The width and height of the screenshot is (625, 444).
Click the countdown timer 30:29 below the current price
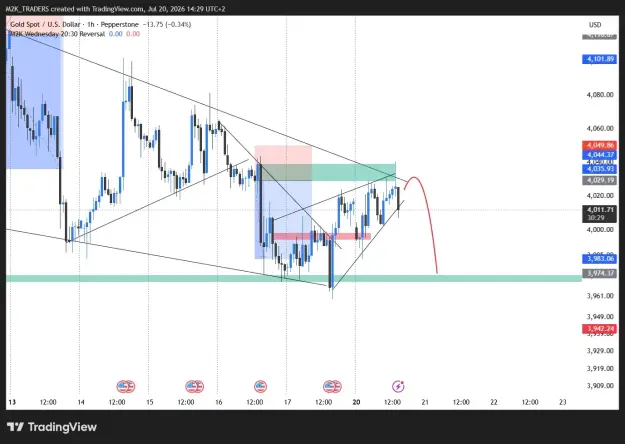(596, 218)
